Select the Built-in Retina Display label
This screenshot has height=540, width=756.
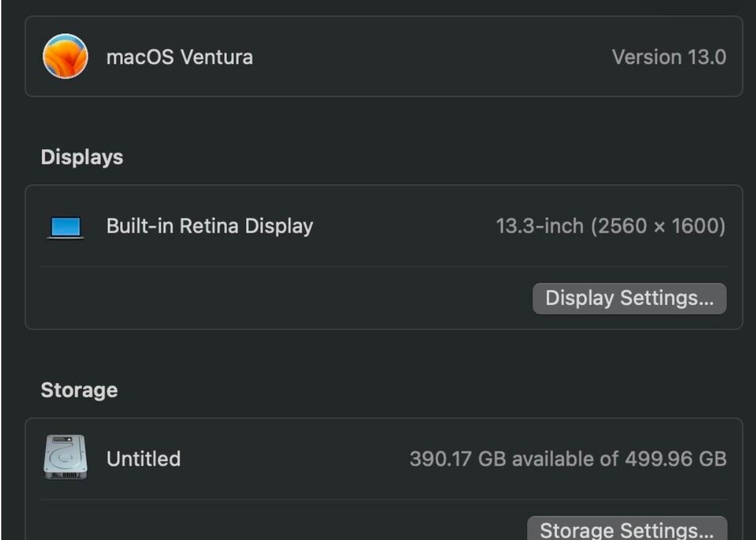pyautogui.click(x=210, y=226)
